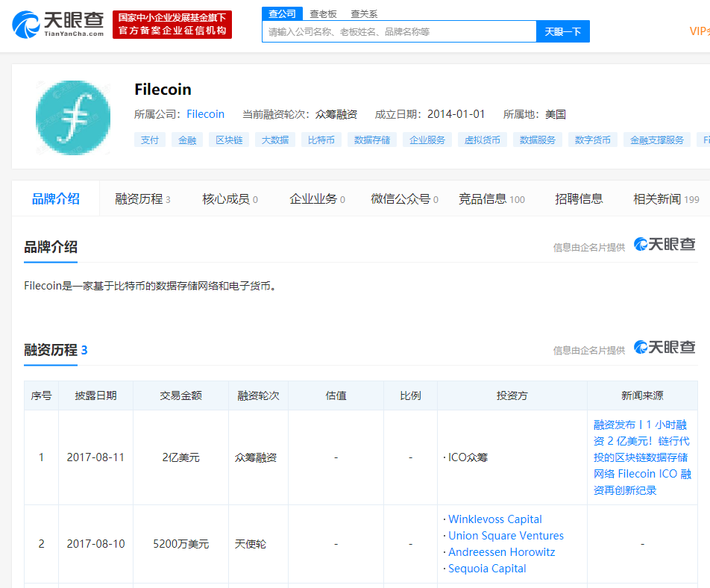
Task: Select the 比特币 tag
Action: click(x=321, y=140)
